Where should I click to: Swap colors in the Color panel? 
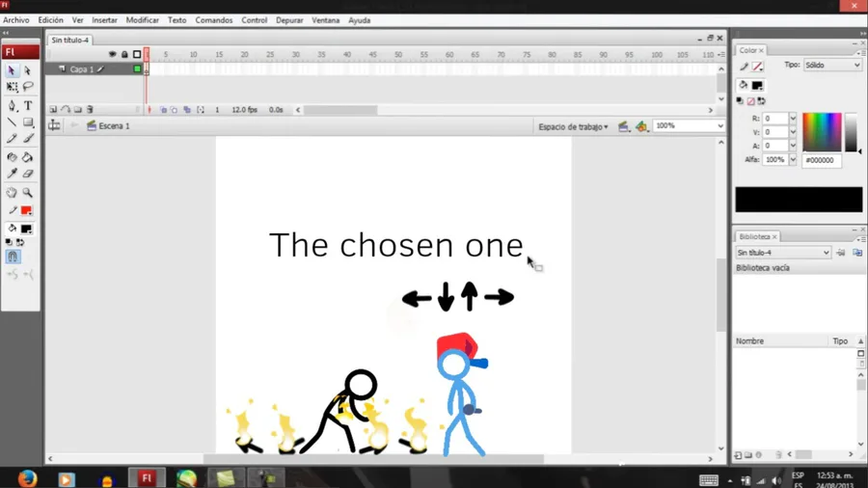[x=762, y=101]
